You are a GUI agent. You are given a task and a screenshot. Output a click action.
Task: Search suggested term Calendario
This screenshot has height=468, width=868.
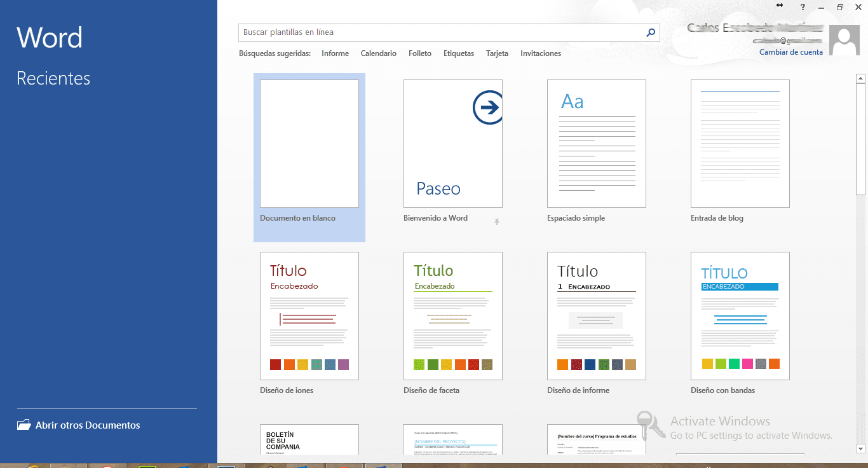pyautogui.click(x=379, y=53)
